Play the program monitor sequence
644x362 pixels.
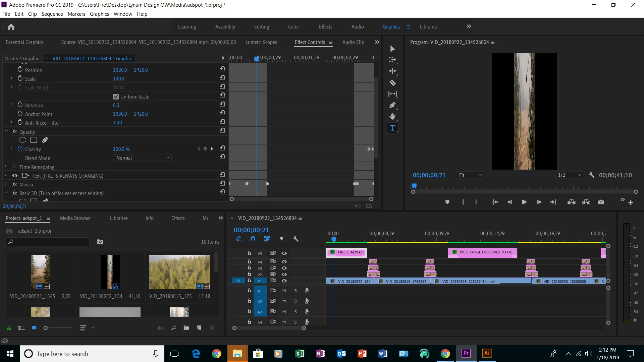524,202
